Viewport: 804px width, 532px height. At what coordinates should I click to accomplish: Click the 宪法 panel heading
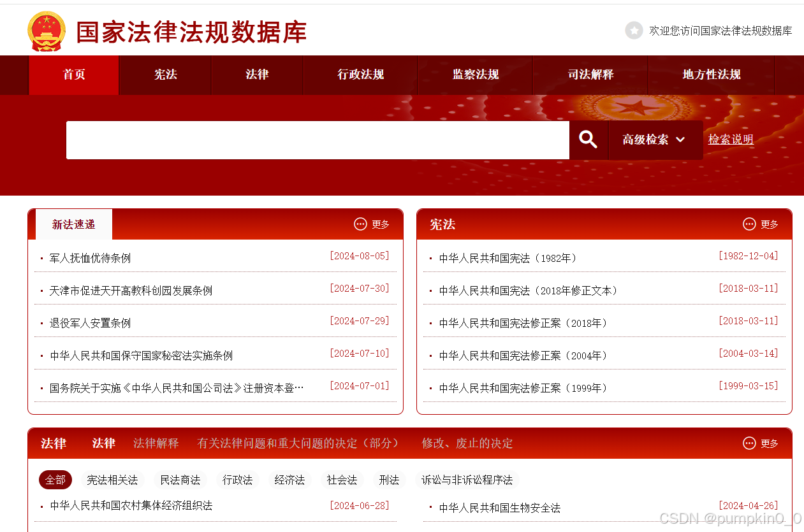(442, 224)
